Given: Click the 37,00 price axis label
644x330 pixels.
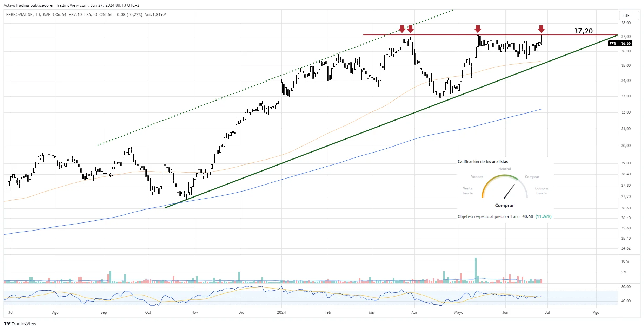Looking at the screenshot, I should click(626, 37).
